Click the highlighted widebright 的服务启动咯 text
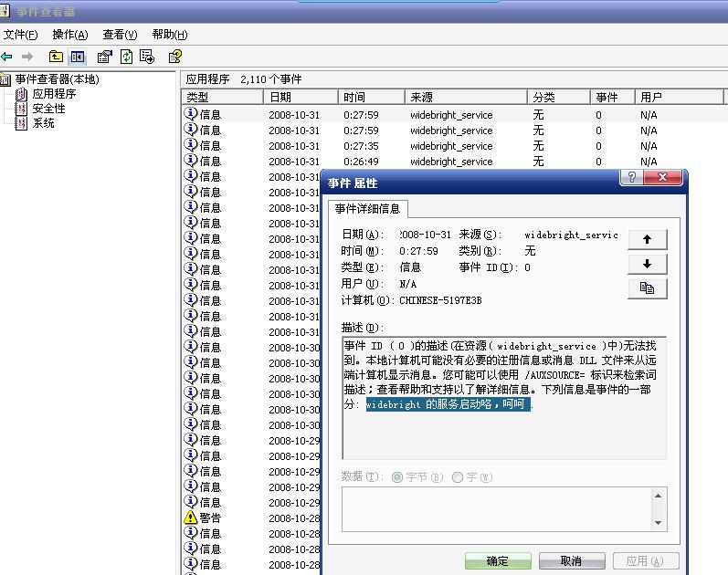This screenshot has width=728, height=575. pos(448,404)
